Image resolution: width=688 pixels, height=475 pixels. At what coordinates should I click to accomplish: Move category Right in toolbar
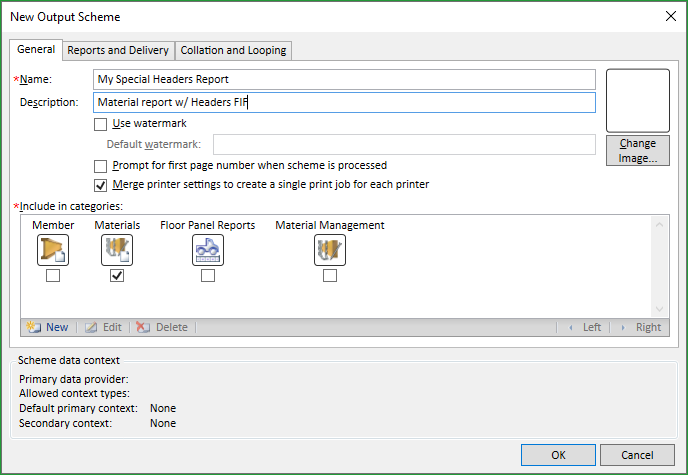[641, 327]
